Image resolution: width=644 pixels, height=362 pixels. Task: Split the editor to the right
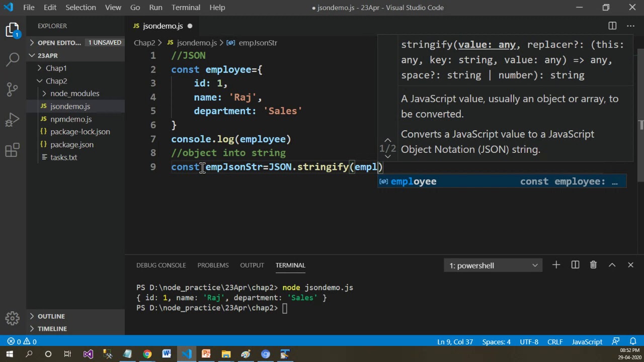[x=612, y=26]
